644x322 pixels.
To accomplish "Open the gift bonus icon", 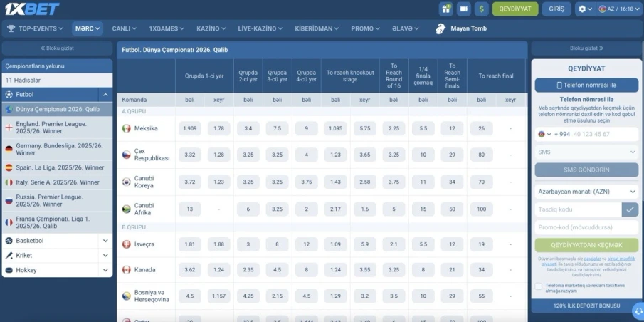I will 445,9.
